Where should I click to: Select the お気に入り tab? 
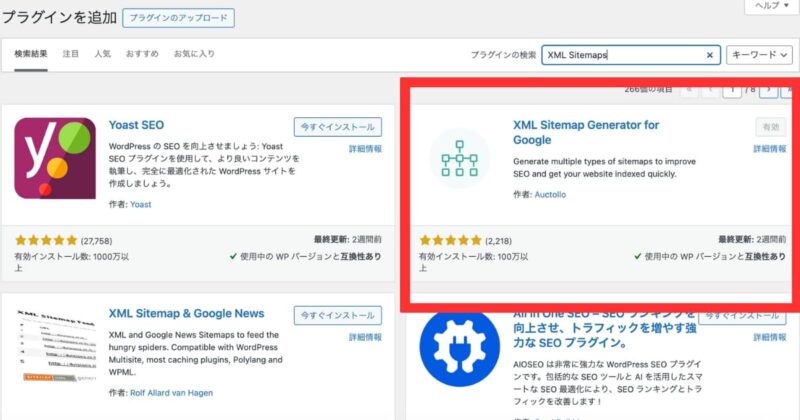pos(194,54)
